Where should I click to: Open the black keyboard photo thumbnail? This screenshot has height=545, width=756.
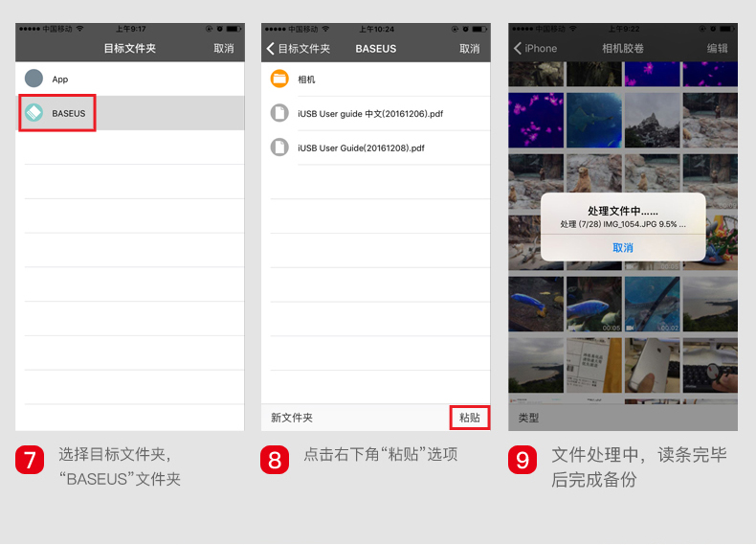coord(710,365)
